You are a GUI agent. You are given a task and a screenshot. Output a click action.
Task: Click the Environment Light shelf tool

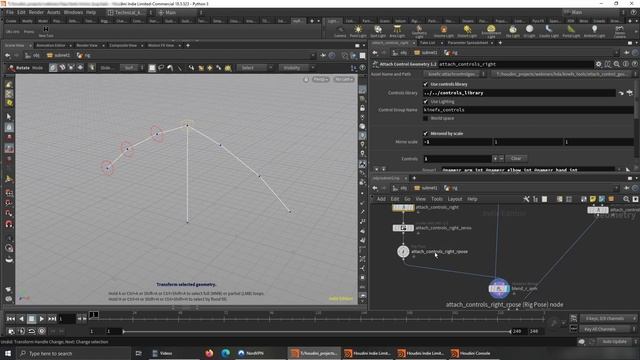491,31
